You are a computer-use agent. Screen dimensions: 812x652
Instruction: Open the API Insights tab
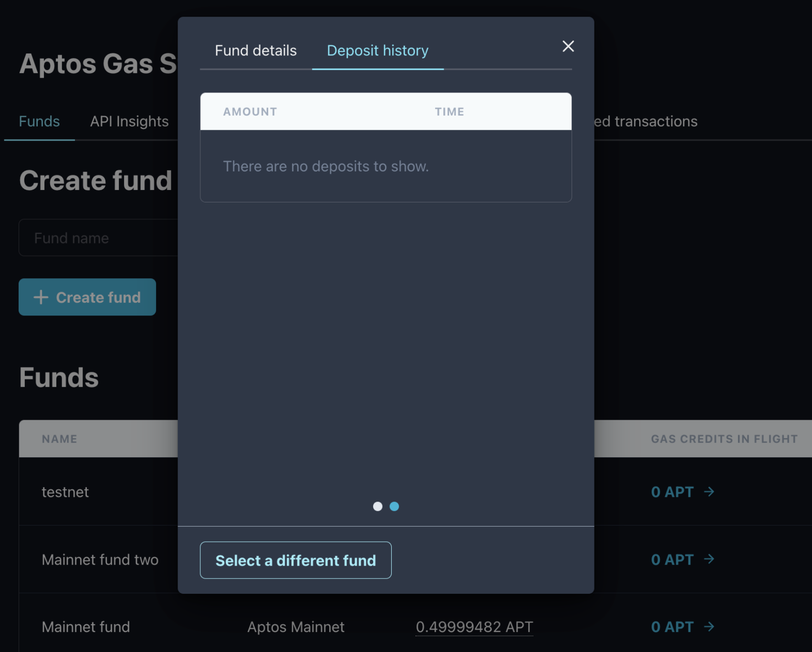point(129,121)
